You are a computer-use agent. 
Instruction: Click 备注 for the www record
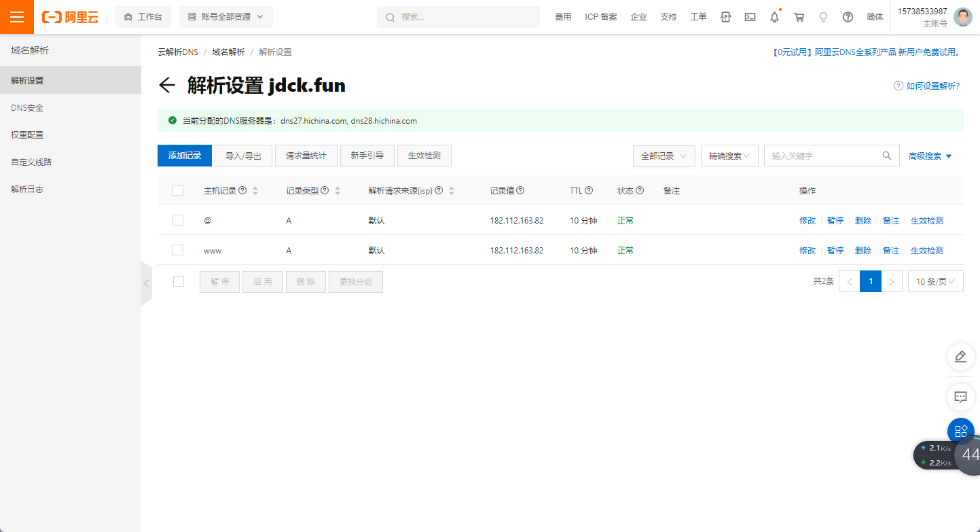(x=891, y=251)
